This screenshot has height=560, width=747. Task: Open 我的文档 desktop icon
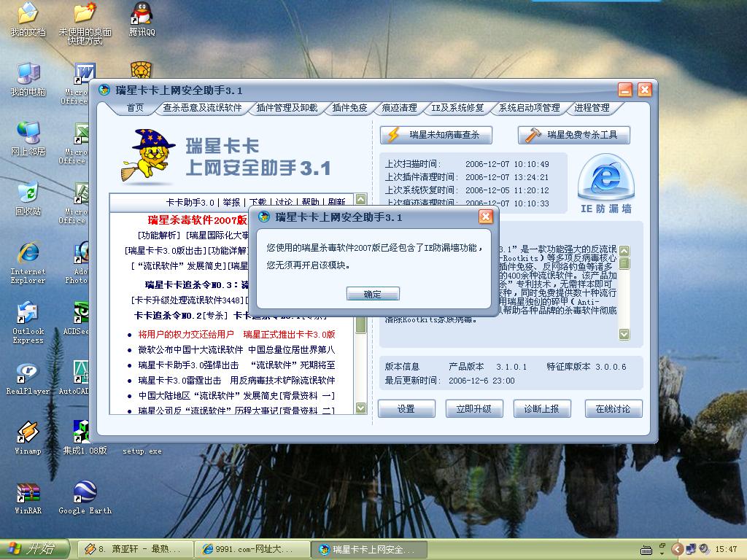[28, 19]
